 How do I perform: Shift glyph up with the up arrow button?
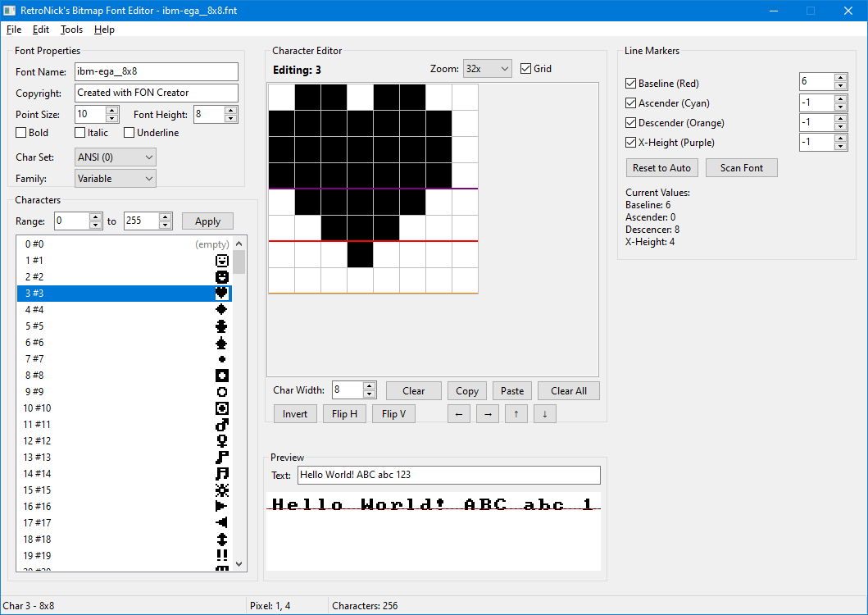click(x=516, y=414)
